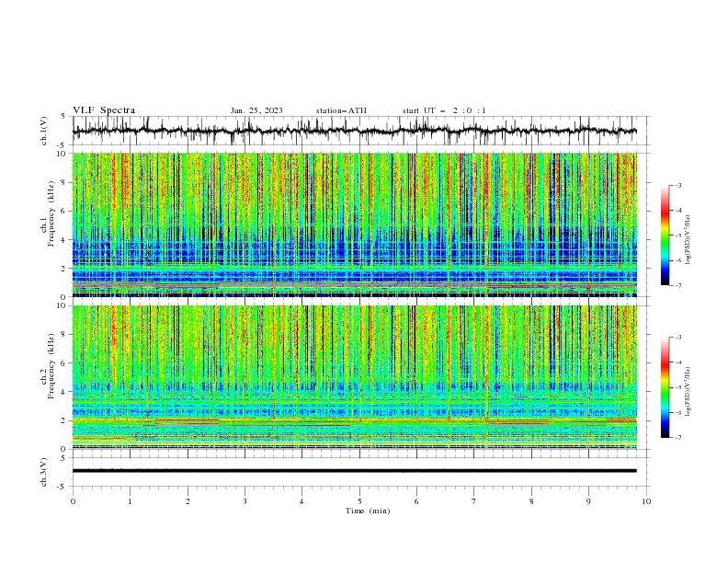The image size is (728, 563).
Task: Click the "-5" tick on the ch.3(V) axis
Action: pos(62,487)
